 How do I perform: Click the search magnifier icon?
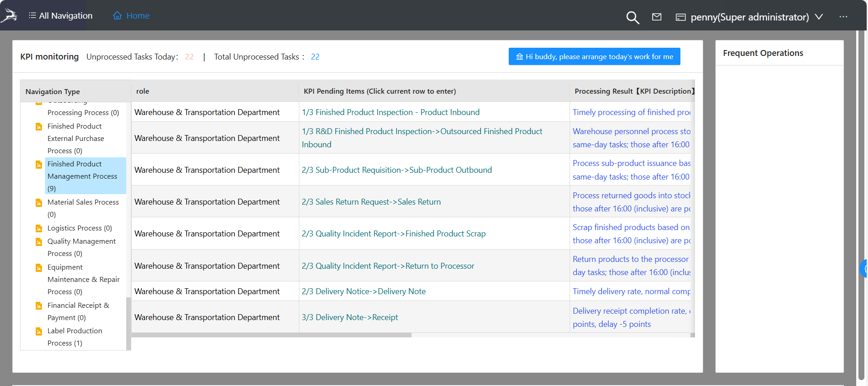tap(632, 18)
